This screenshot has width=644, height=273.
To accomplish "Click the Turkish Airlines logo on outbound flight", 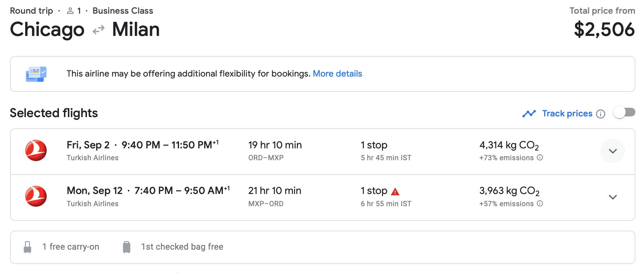I will click(x=36, y=151).
